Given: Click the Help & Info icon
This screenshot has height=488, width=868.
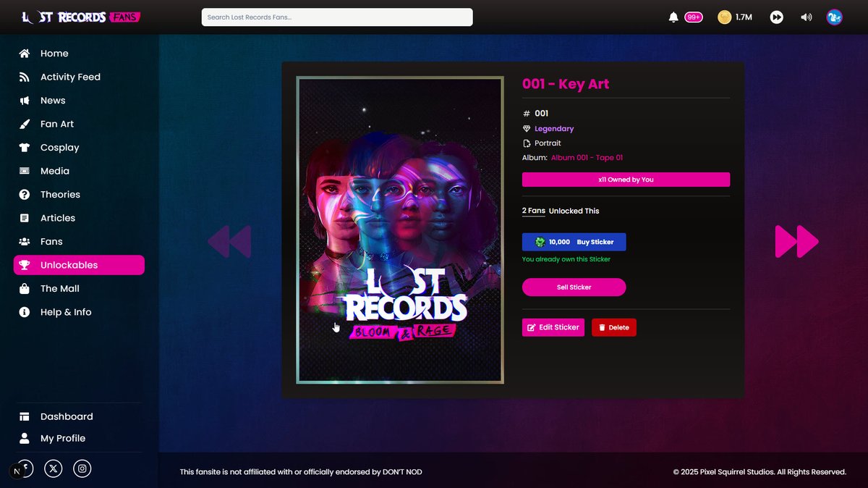Looking at the screenshot, I should point(25,312).
